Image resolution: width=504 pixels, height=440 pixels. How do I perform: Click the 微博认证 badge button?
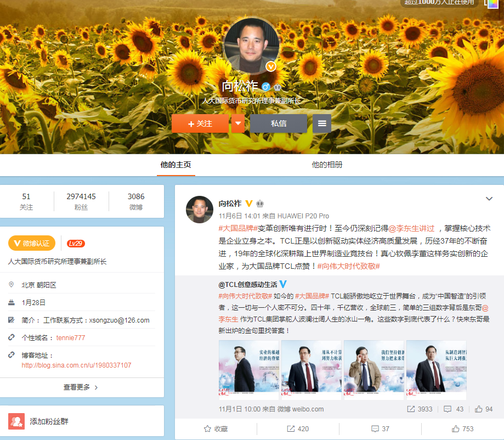point(32,244)
